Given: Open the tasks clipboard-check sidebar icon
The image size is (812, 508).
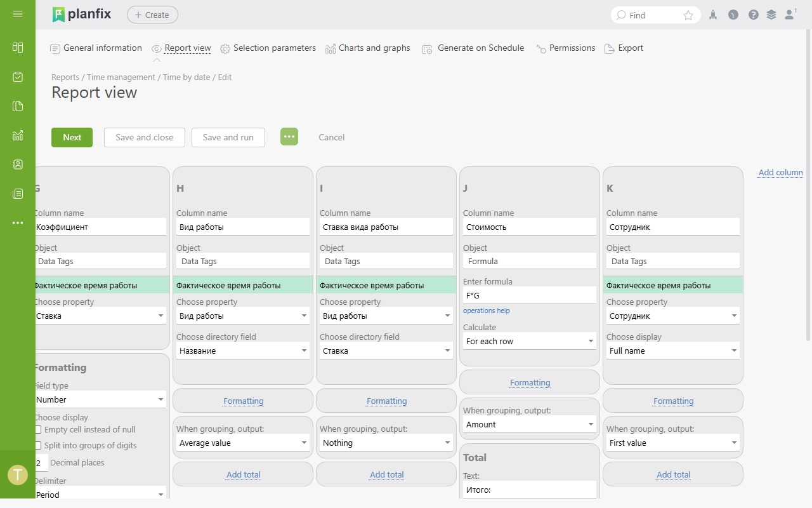Looking at the screenshot, I should [x=18, y=77].
